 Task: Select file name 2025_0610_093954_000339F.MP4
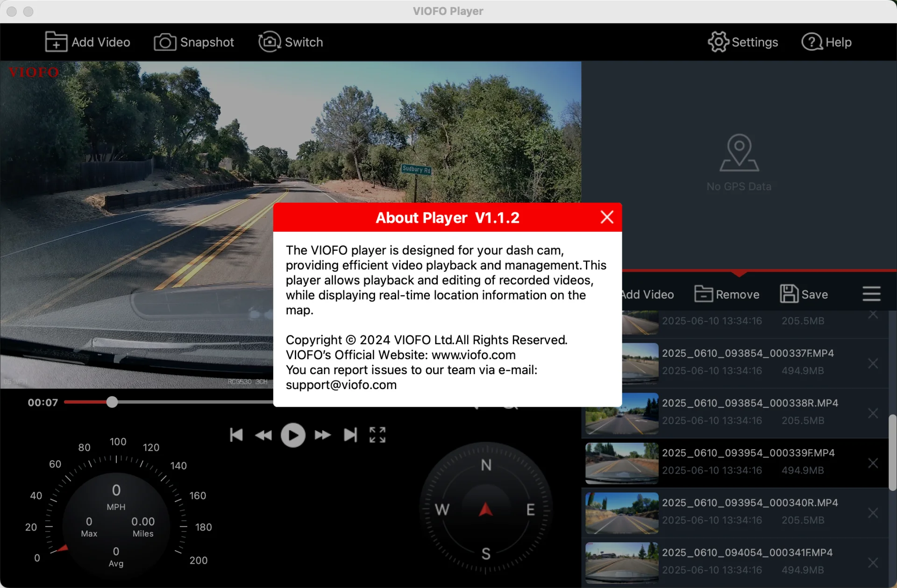(x=748, y=453)
